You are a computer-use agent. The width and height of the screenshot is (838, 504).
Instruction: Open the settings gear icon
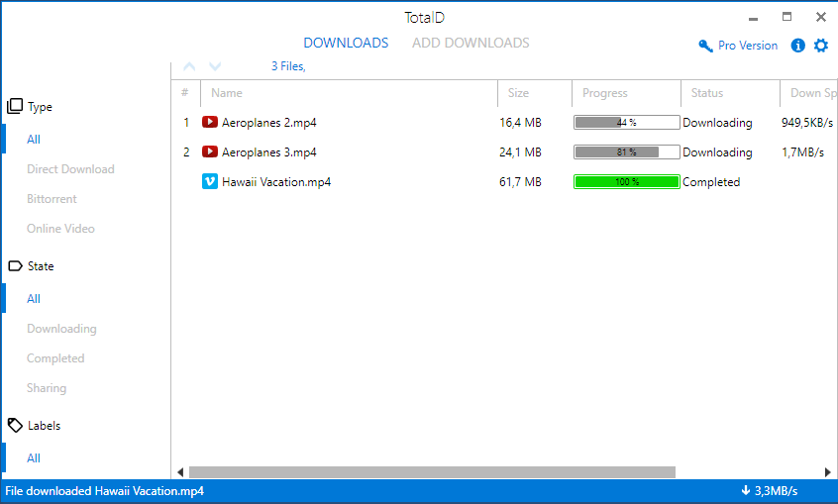[x=821, y=46]
